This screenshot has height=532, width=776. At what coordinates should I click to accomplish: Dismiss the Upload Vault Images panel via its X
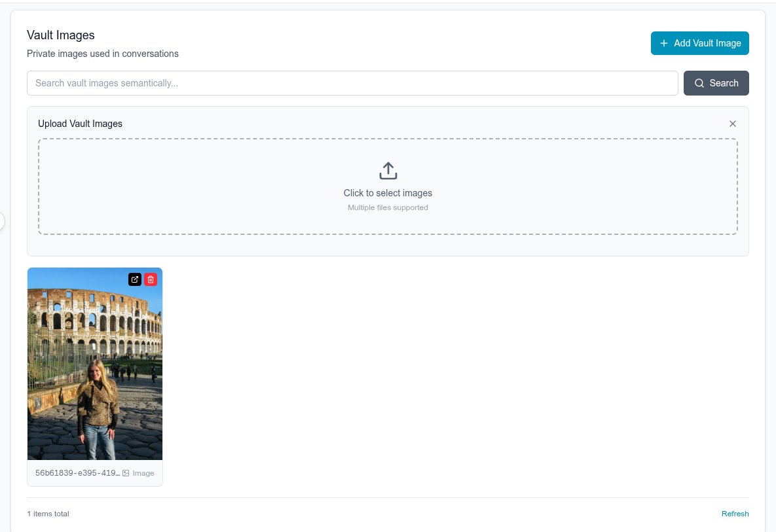click(x=733, y=123)
